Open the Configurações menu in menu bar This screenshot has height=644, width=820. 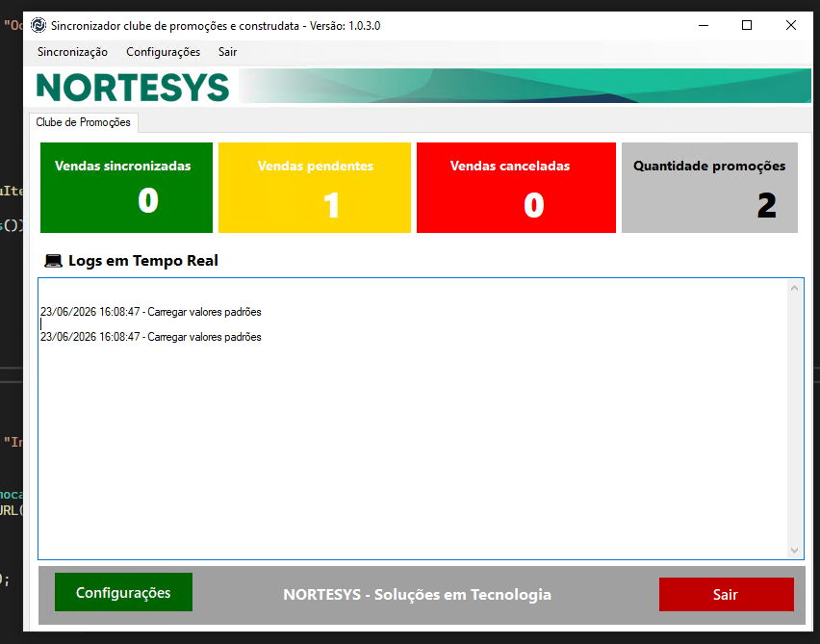[x=164, y=52]
